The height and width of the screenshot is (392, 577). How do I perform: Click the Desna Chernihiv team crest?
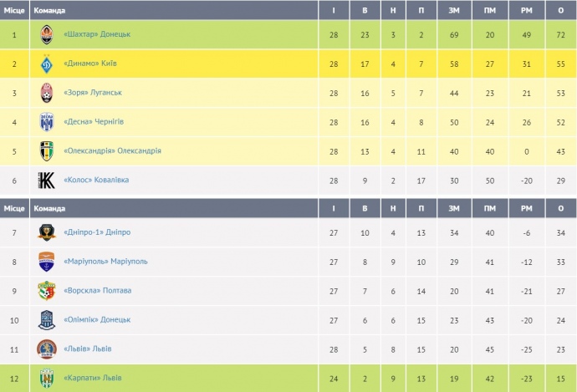tap(47, 122)
